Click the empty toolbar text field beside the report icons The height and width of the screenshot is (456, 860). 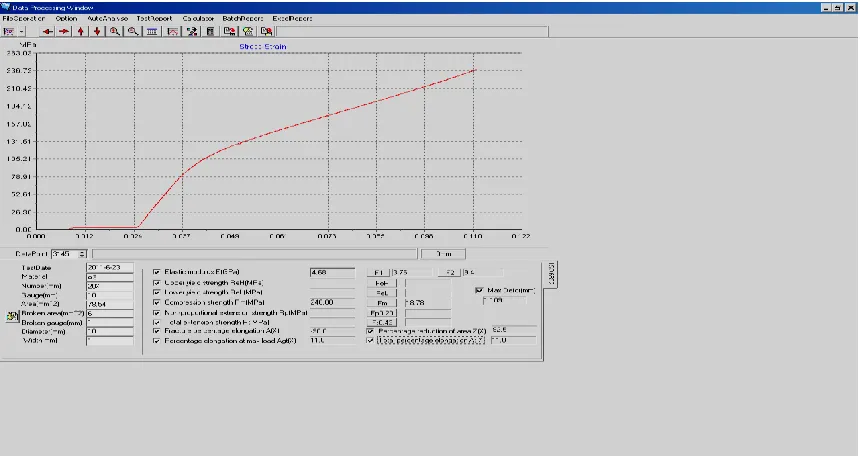click(412, 31)
